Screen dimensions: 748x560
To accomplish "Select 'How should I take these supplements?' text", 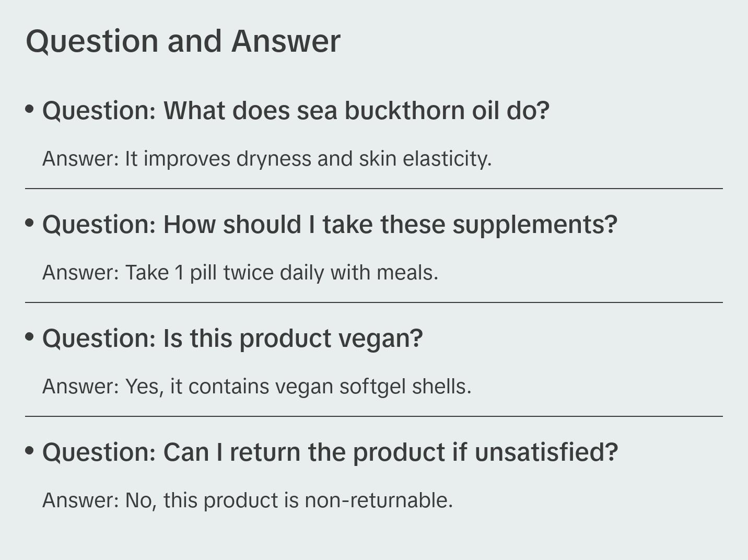I will click(x=390, y=225).
